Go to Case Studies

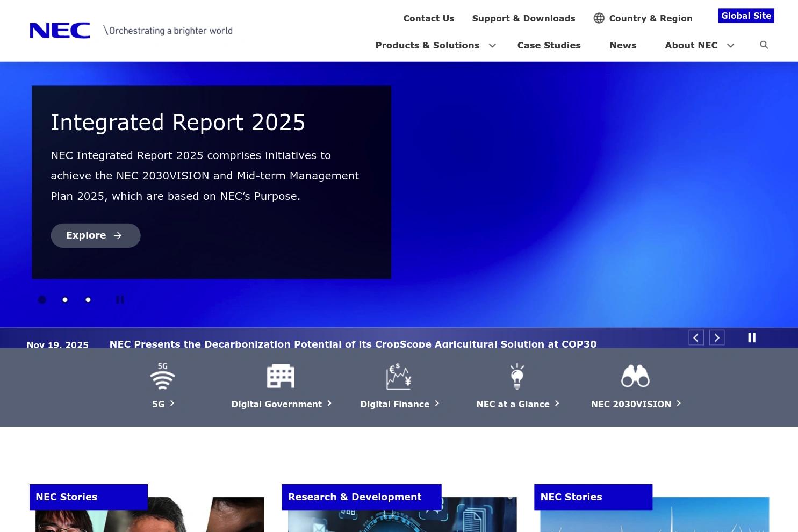pos(549,45)
